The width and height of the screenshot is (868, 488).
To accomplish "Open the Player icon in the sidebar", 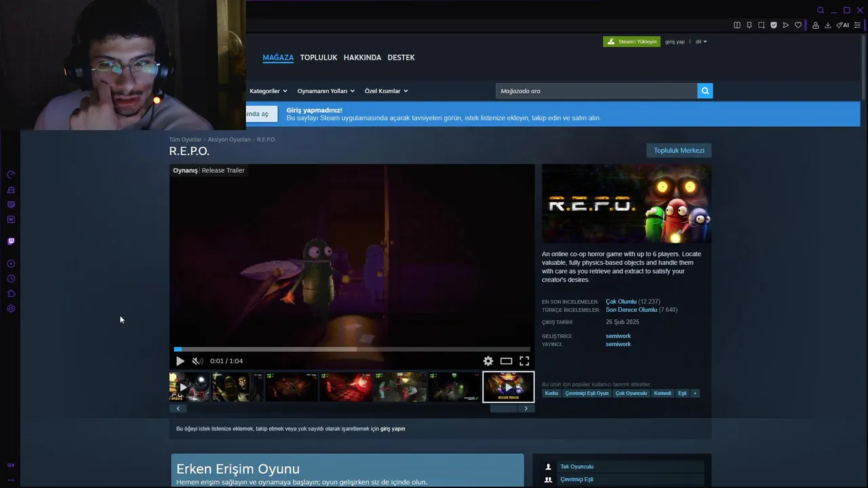I will tap(11, 264).
